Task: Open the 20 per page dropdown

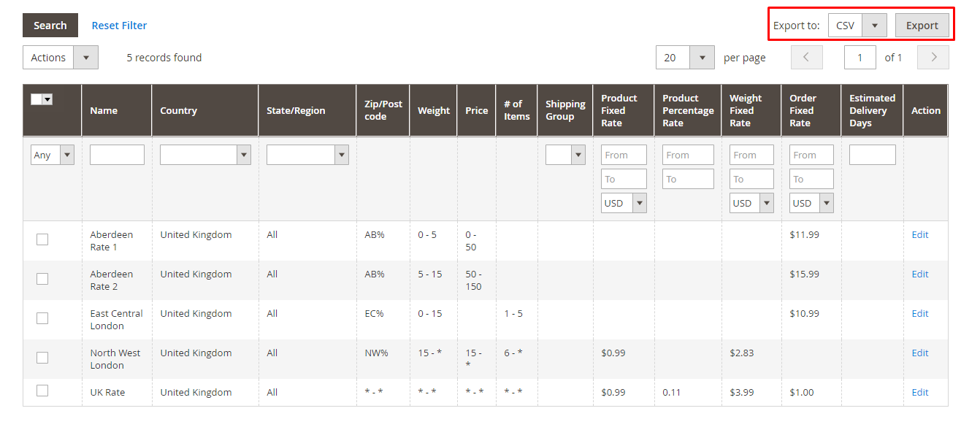Action: click(684, 58)
